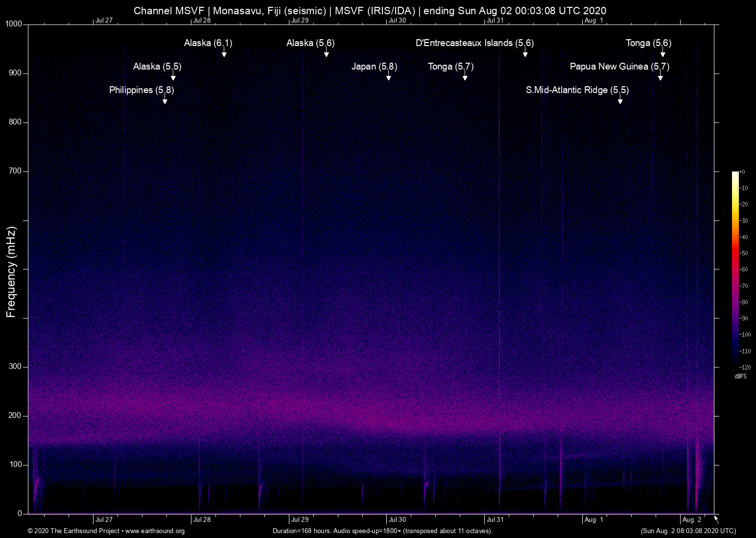
Task: Click the "Duration=168 hours" footer text
Action: pos(302,531)
